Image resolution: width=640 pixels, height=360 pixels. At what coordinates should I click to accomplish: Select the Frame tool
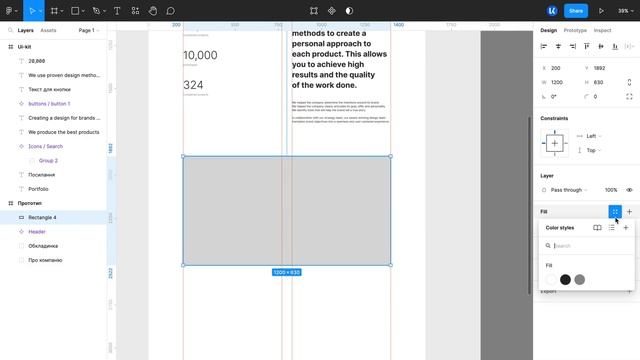[54, 11]
